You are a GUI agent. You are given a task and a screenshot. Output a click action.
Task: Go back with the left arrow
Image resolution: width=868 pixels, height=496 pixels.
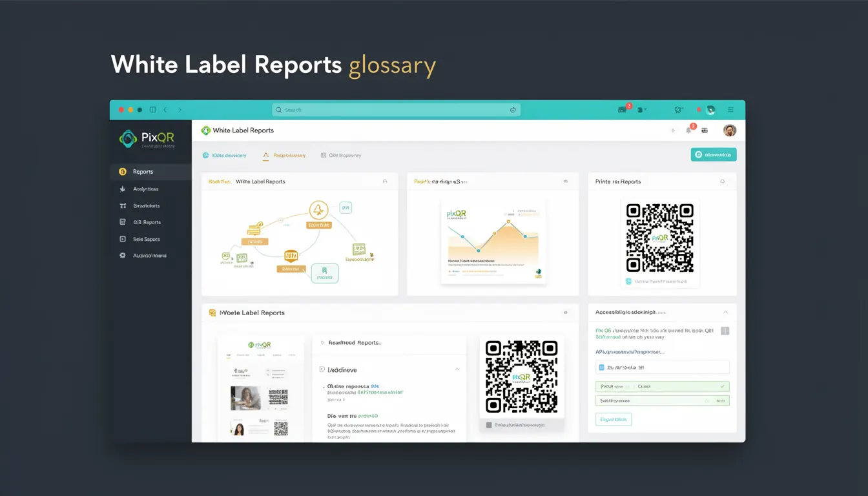(165, 110)
